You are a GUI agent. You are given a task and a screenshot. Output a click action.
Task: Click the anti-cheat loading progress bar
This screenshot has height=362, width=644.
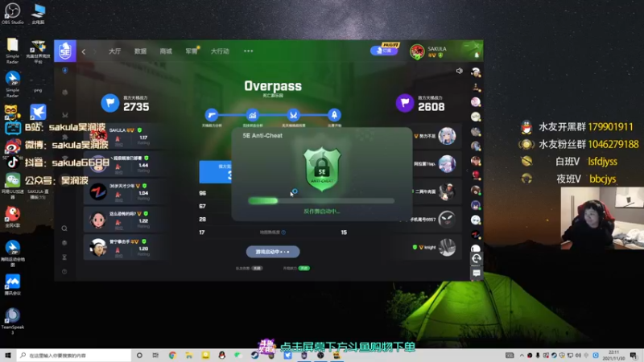[x=321, y=200]
